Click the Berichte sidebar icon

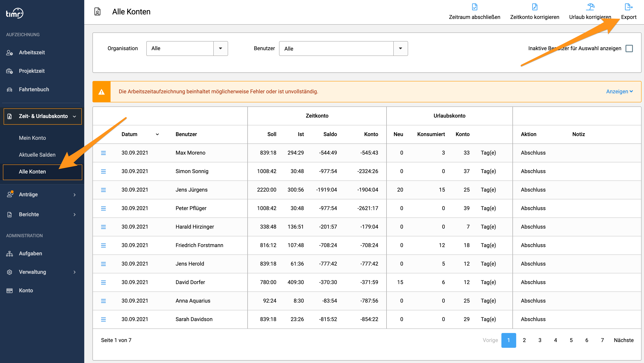pos(9,215)
